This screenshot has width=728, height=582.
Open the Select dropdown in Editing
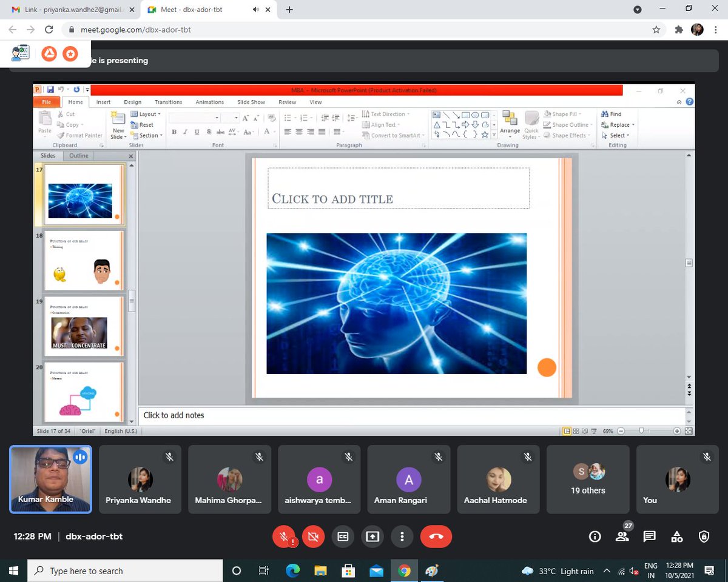pyautogui.click(x=615, y=136)
